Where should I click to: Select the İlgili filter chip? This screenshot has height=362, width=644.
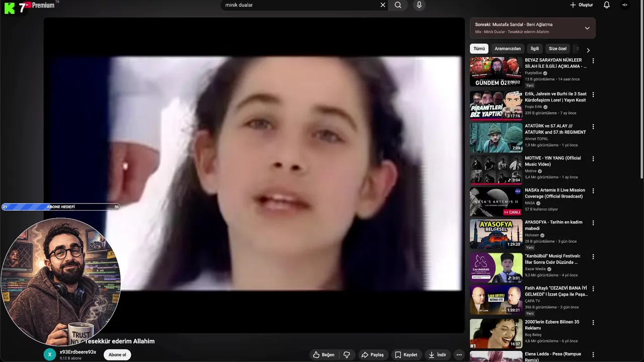(x=535, y=49)
